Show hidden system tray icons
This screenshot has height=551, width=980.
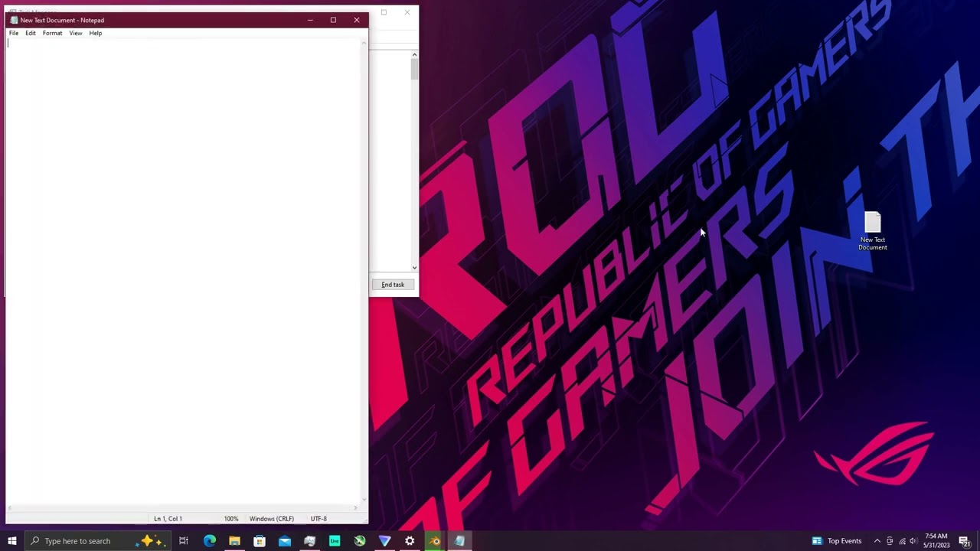pos(877,541)
